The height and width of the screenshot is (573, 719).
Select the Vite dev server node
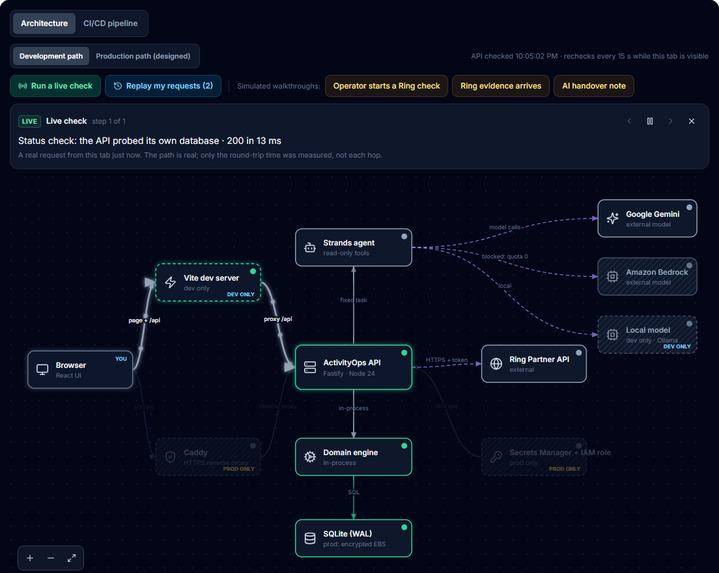[x=208, y=282]
